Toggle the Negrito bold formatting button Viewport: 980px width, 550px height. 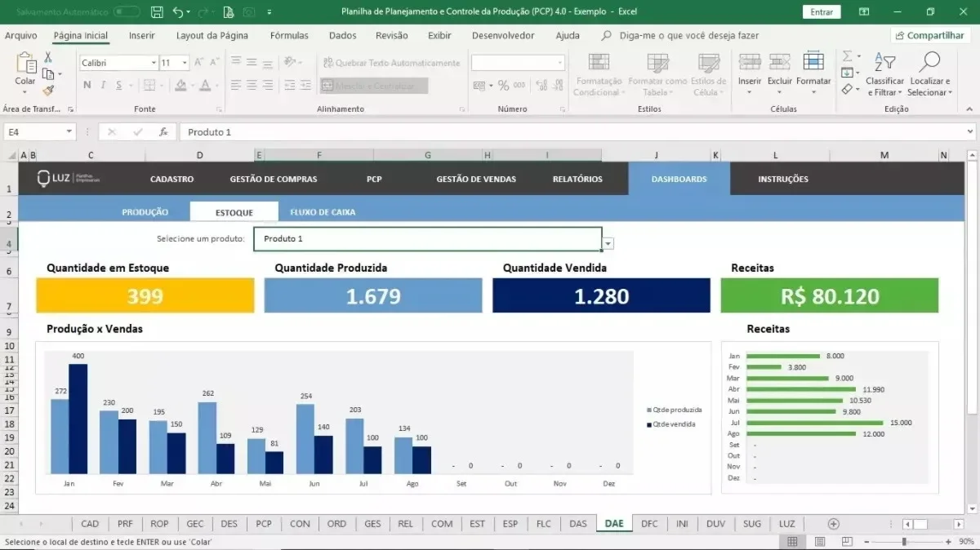click(x=87, y=85)
